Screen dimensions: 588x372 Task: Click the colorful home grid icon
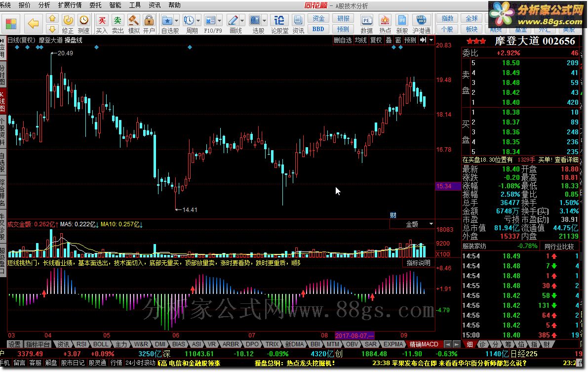tap(11, 24)
